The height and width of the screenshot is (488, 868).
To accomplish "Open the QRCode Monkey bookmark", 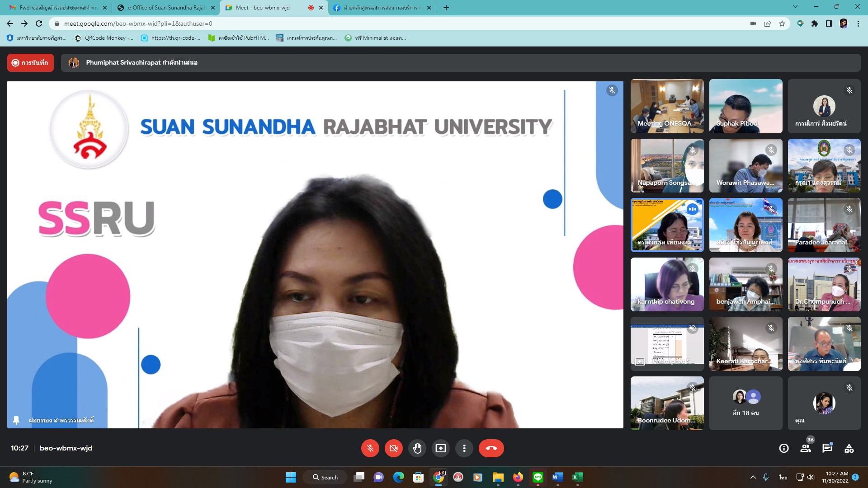I will (104, 38).
